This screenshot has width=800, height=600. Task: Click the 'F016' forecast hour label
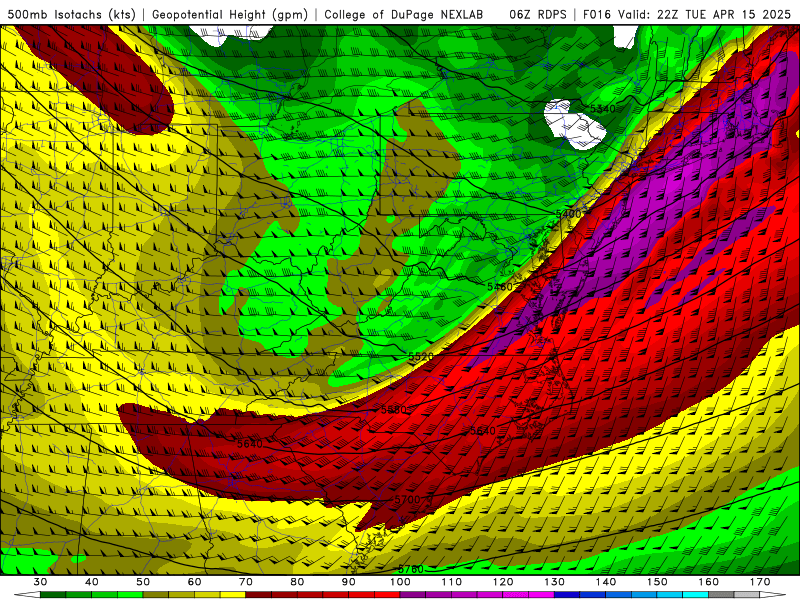(597, 14)
